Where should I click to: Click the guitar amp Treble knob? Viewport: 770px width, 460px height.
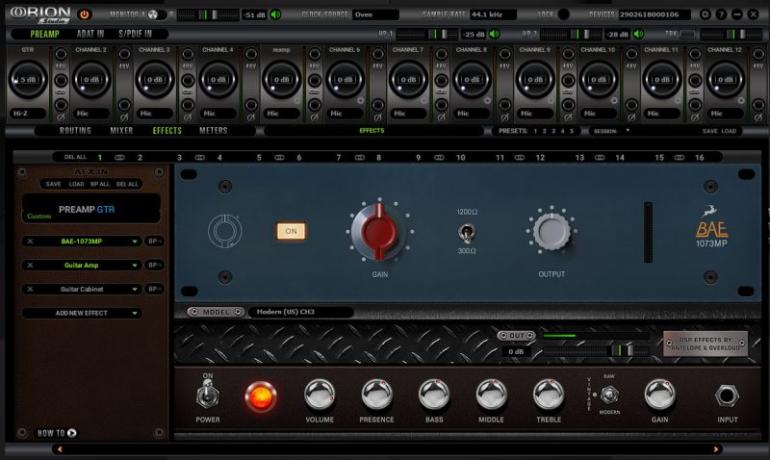coord(549,394)
